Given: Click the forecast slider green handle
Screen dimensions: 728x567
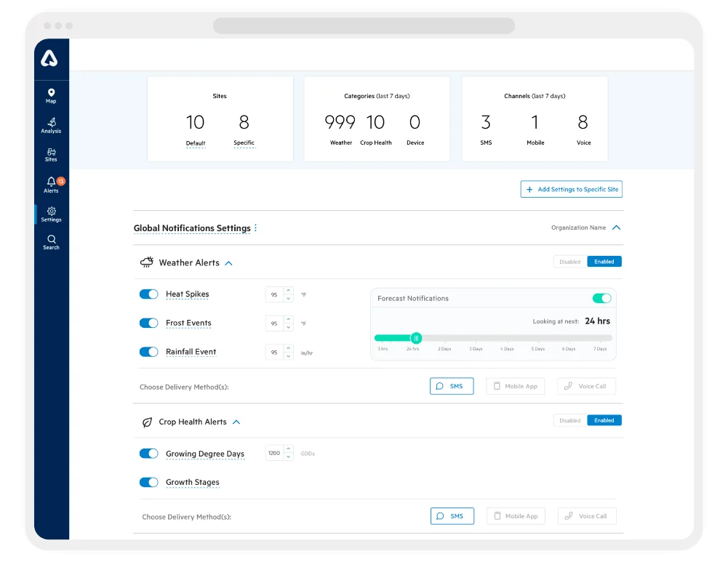Looking at the screenshot, I should (416, 338).
